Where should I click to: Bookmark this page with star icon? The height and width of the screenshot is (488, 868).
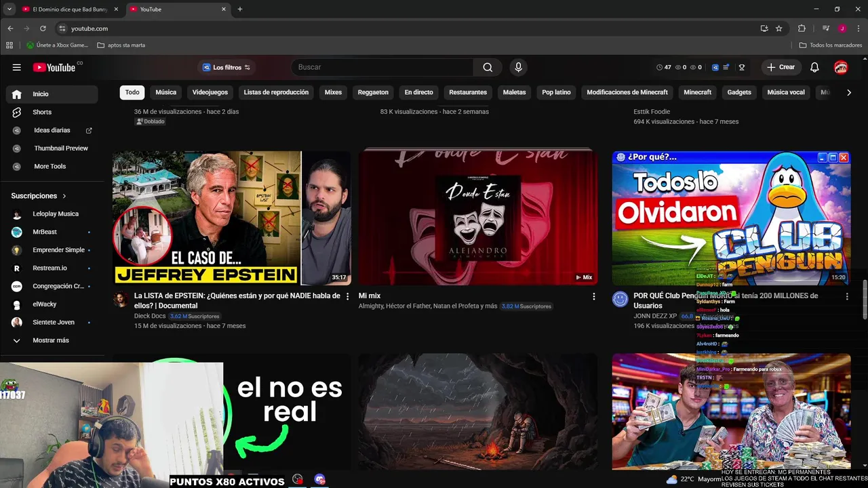(779, 28)
